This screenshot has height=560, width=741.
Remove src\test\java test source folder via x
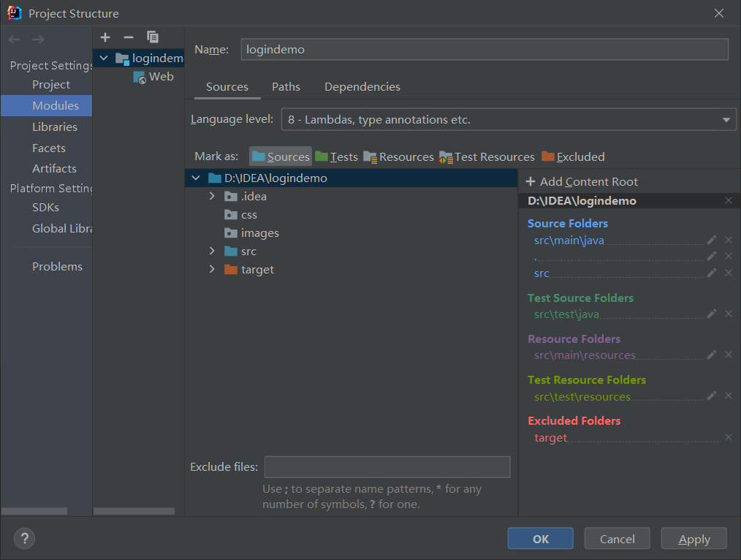click(728, 314)
